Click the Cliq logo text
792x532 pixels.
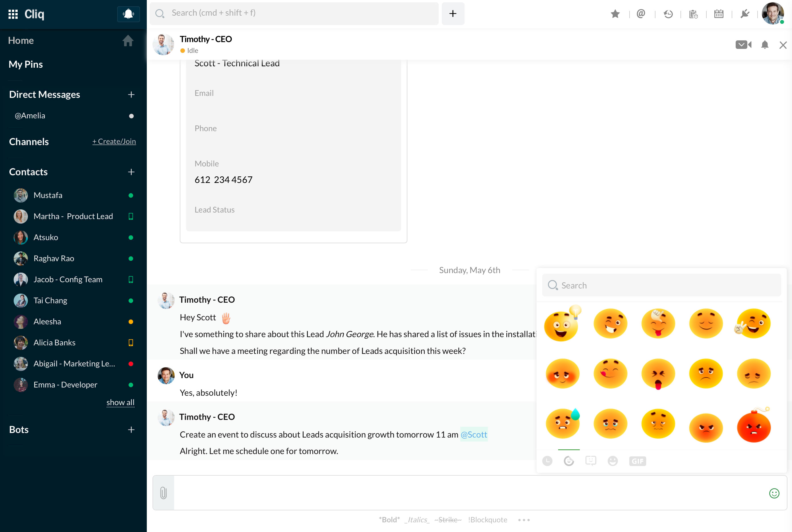[x=34, y=14]
